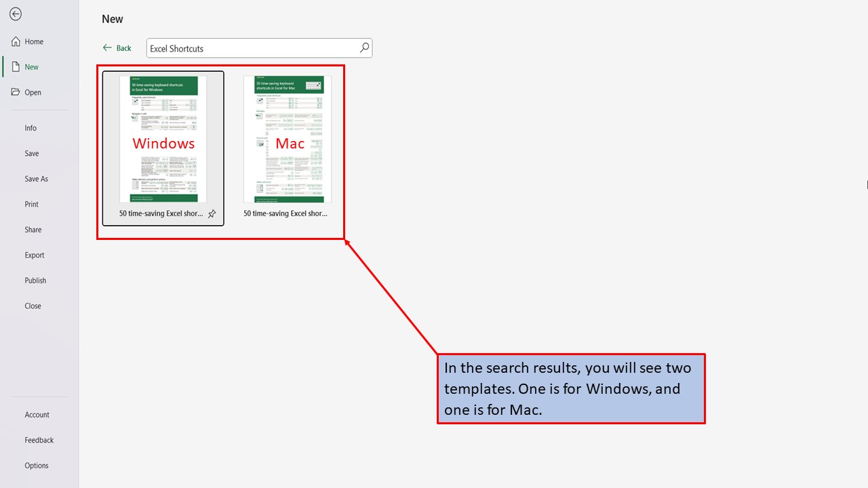Click the circular back arrow above the sidebar
The width and height of the screenshot is (868, 488).
[15, 14]
